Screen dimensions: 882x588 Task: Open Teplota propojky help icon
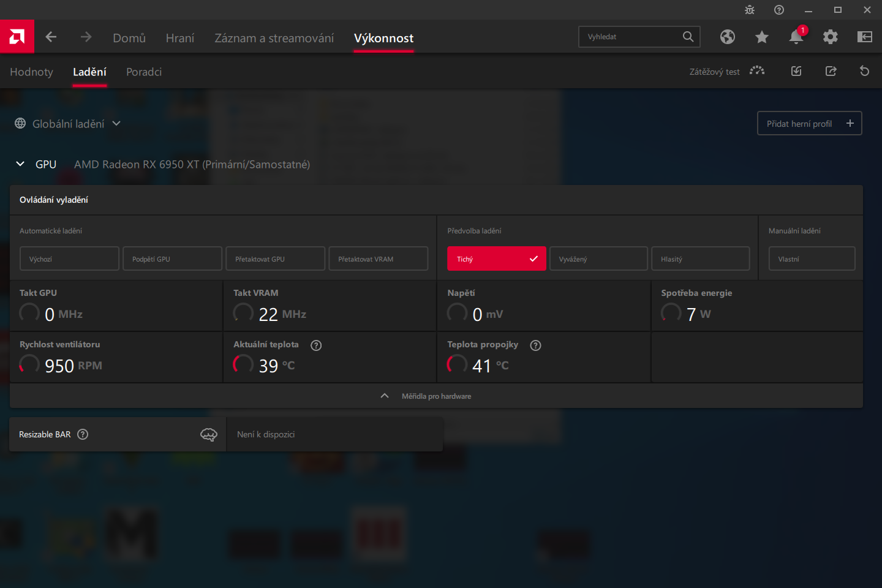pos(535,345)
